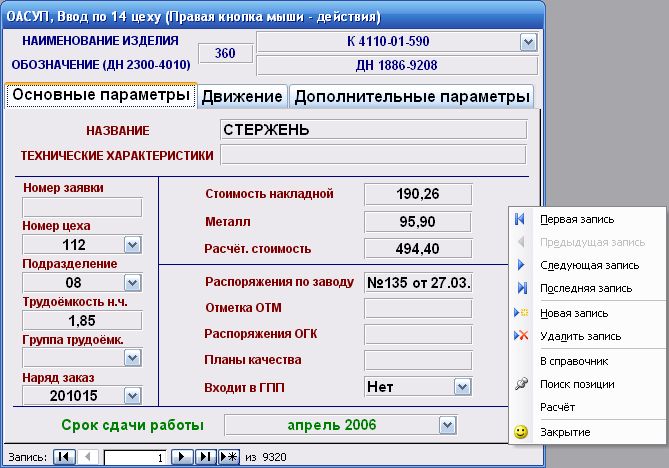Switch to the 'Движение' tab
669x468 pixels.
[x=242, y=96]
